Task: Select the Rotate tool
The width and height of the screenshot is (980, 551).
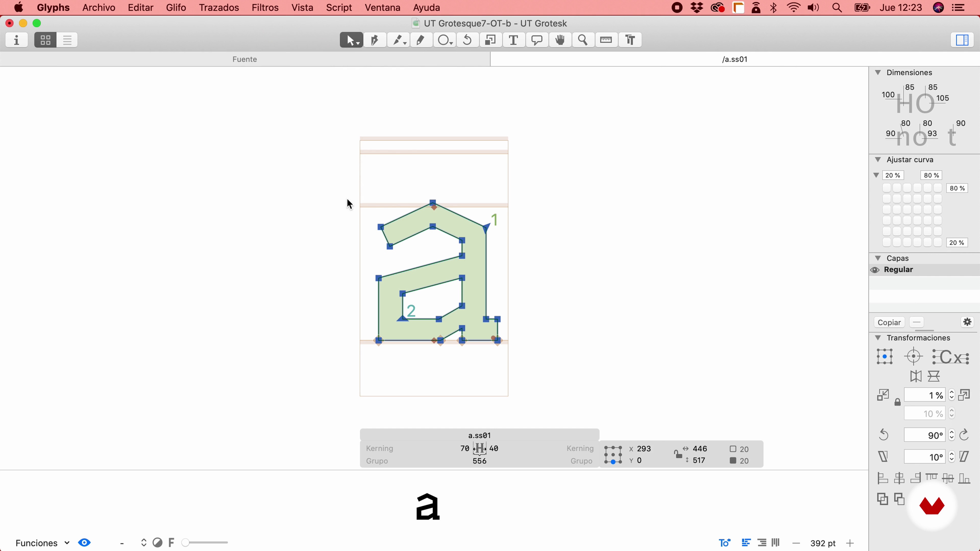Action: (468, 40)
